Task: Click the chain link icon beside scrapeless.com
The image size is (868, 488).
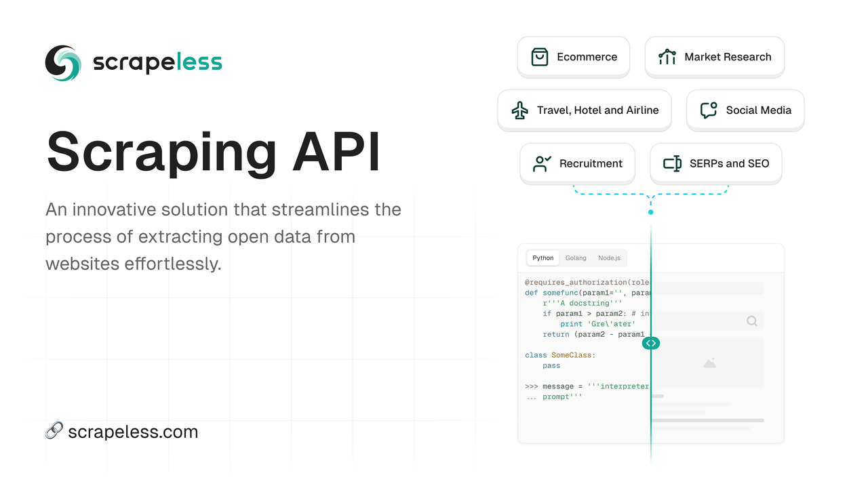Action: (54, 430)
